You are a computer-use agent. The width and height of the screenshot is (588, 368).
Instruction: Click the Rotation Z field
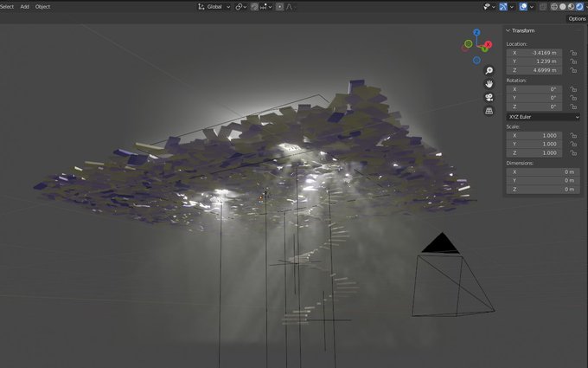click(534, 107)
